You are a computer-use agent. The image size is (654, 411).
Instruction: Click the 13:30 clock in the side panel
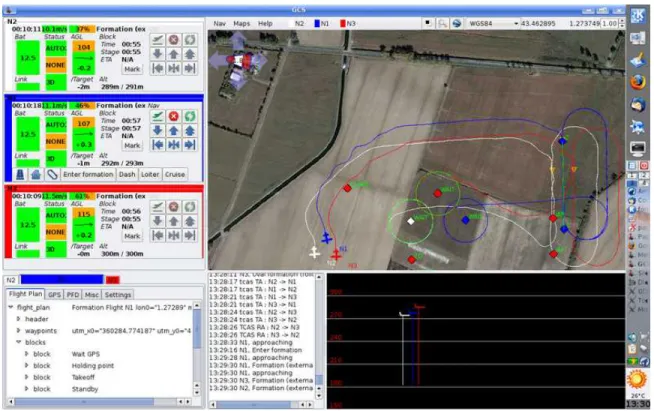coord(638,404)
